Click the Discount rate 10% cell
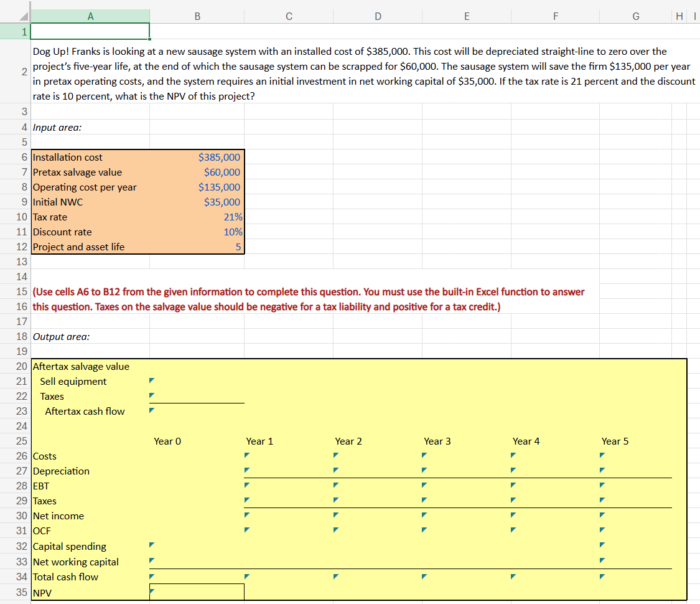700x604 pixels. 197,232
